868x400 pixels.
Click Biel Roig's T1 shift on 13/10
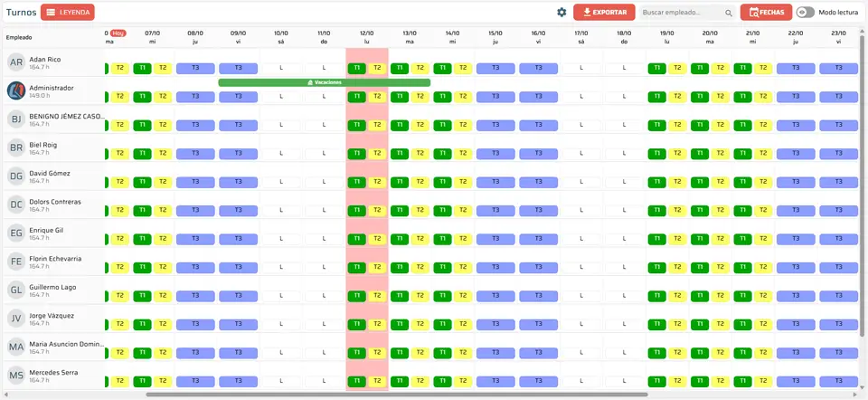400,154
